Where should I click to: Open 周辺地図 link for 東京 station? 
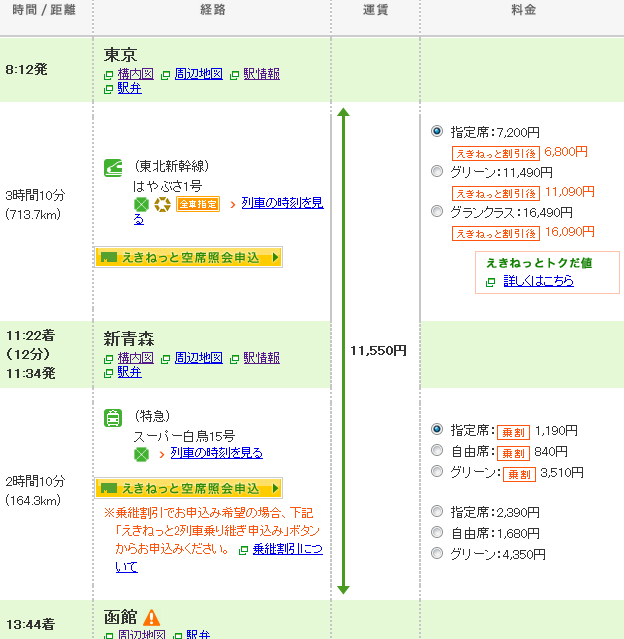pyautogui.click(x=198, y=74)
